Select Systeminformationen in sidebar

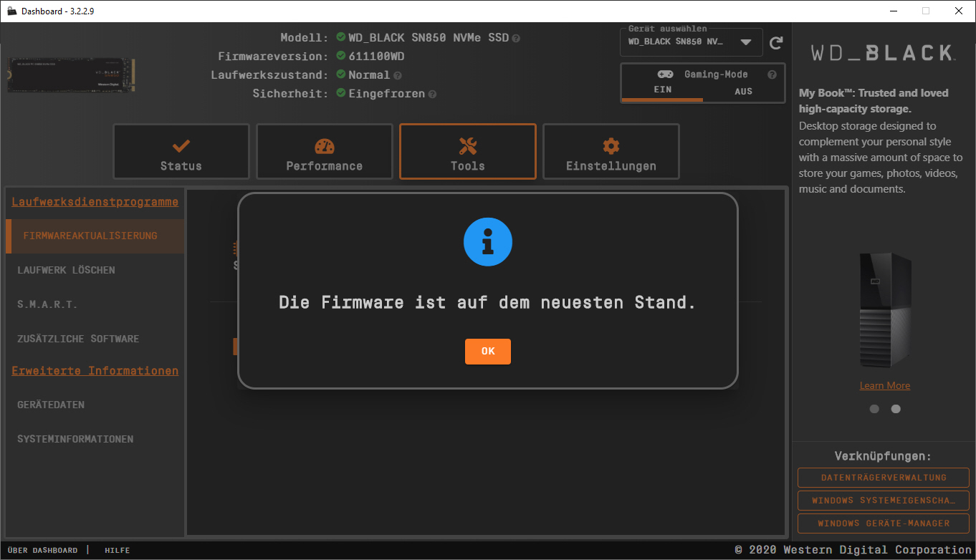tap(95, 439)
